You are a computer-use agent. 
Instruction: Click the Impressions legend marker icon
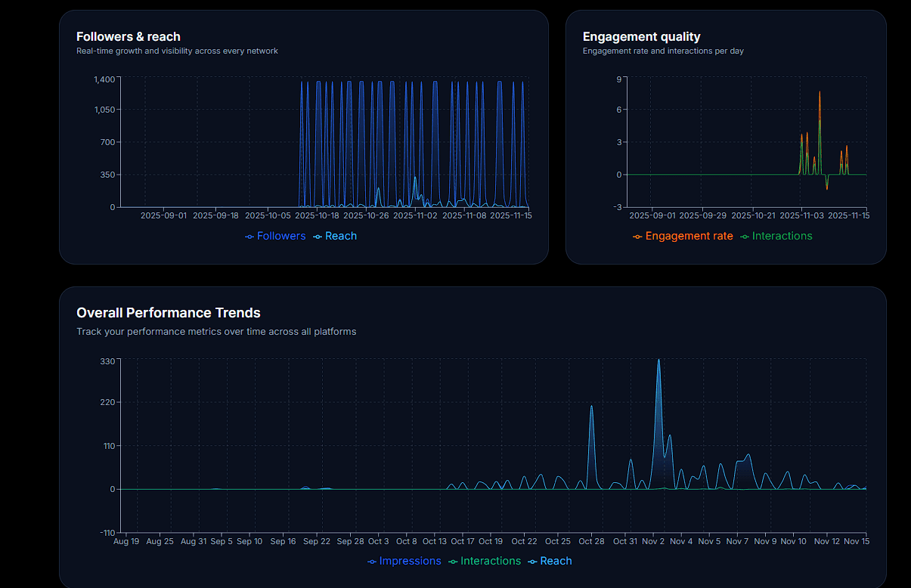[371, 561]
